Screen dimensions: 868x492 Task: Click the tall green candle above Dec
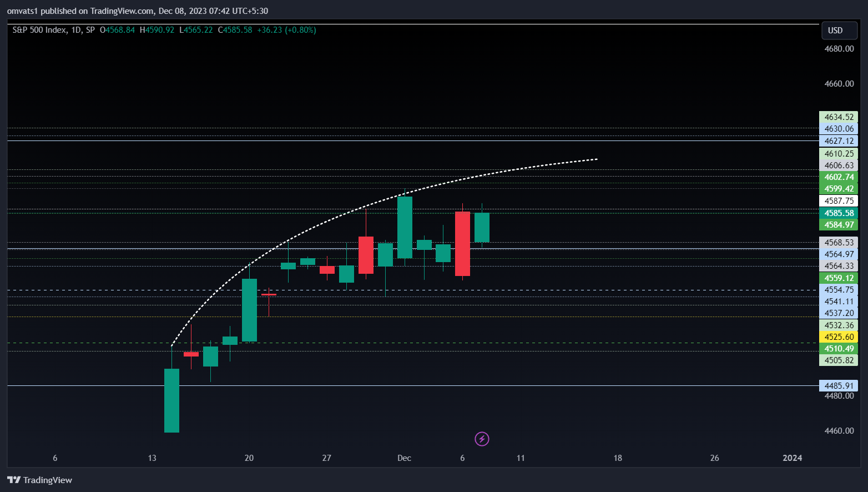click(x=405, y=228)
